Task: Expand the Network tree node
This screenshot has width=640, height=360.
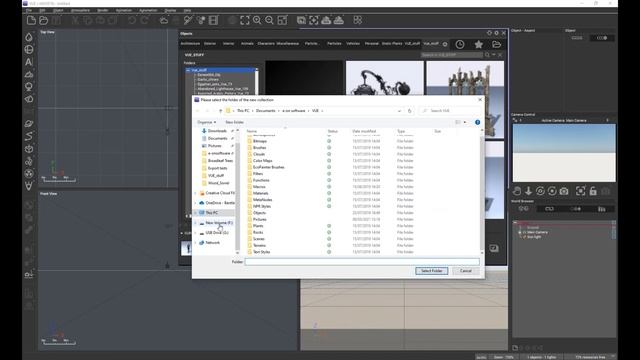Action: click(196, 242)
